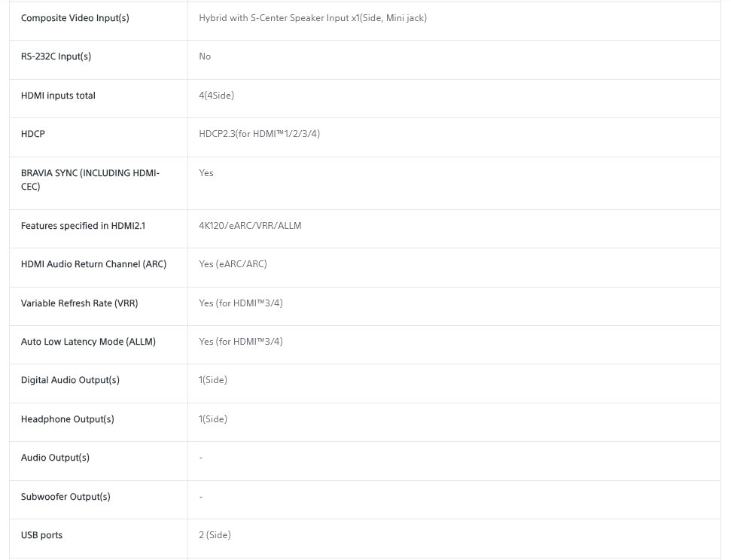Screen dimensions: 731x560
Task: Click the USB ports row label
Action: point(41,535)
